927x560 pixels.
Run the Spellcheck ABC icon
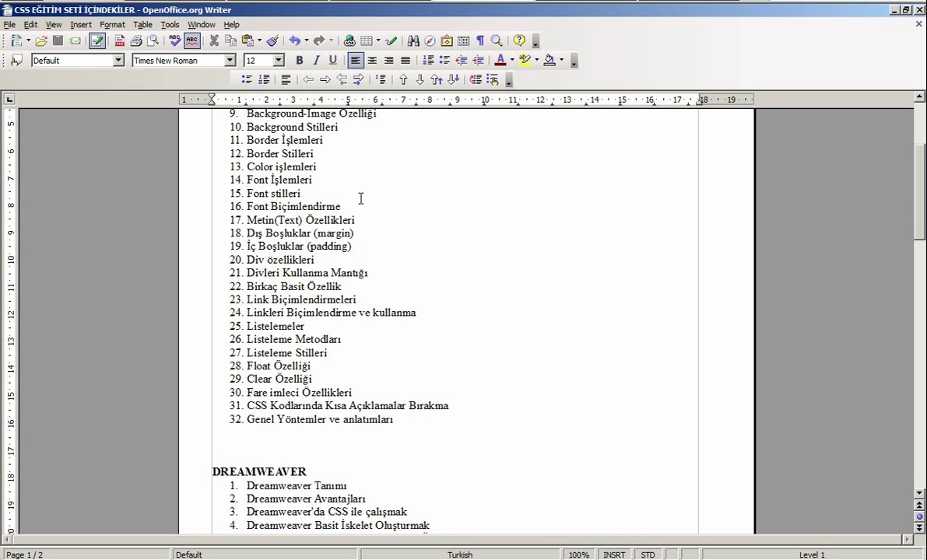pyautogui.click(x=175, y=40)
